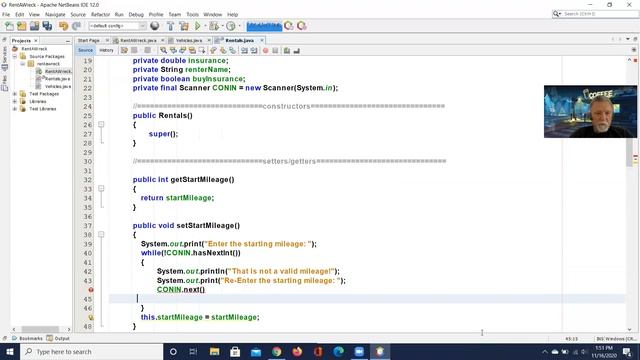The width and height of the screenshot is (640, 360).
Task: Click the Build Project hammer icon
Action: point(171,26)
